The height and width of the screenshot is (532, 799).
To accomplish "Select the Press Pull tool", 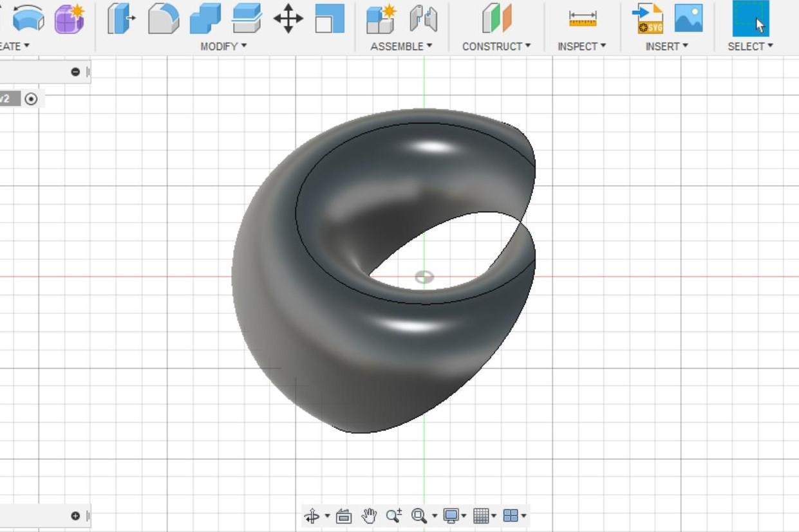I will click(120, 19).
